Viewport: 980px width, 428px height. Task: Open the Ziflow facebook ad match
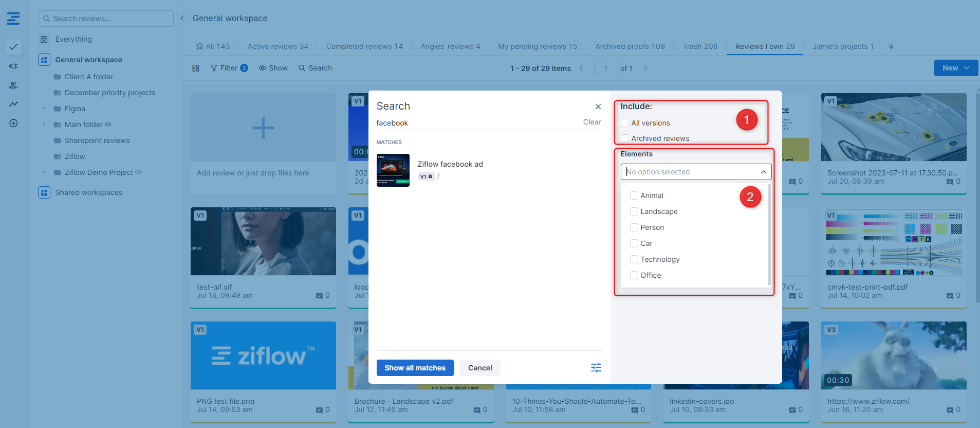click(450, 164)
